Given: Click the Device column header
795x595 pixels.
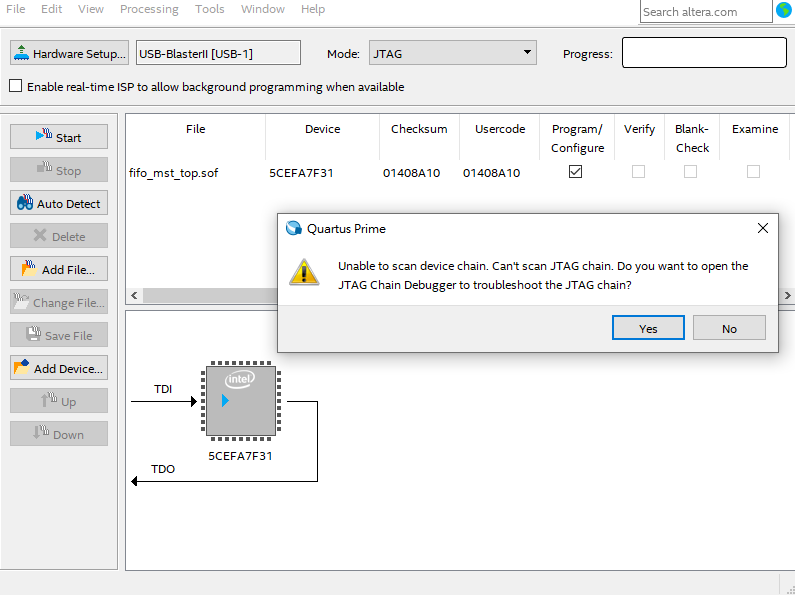Looking at the screenshot, I should point(322,137).
